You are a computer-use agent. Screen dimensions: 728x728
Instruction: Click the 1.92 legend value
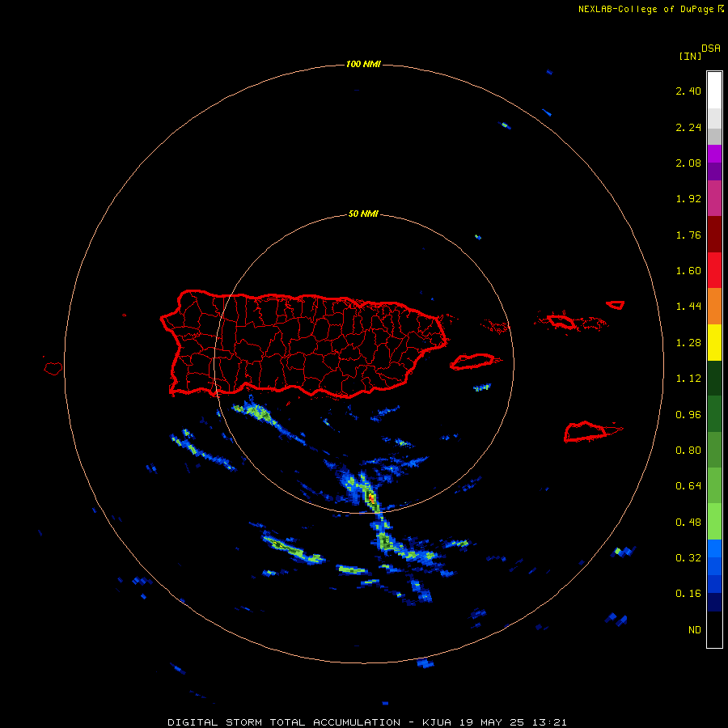tap(688, 199)
